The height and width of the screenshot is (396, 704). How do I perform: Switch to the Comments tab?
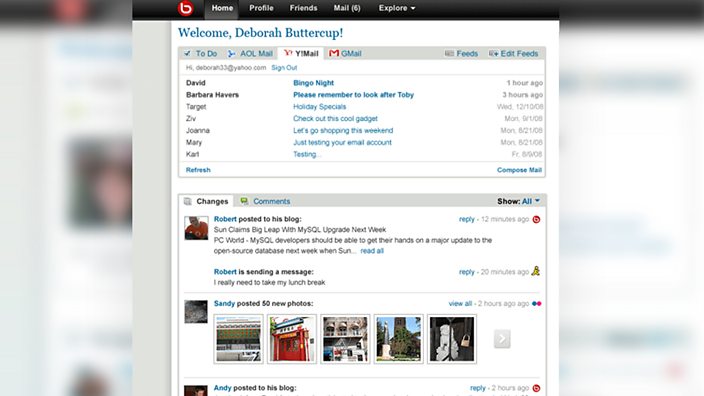click(265, 201)
